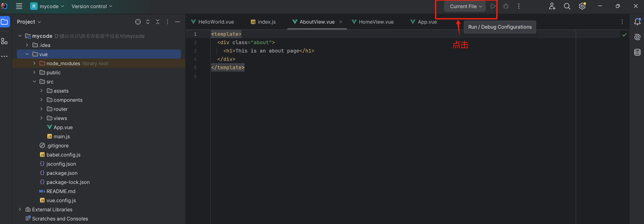Switch to App.vue editor tab
Screen dimensions: 644x224
tap(424, 22)
